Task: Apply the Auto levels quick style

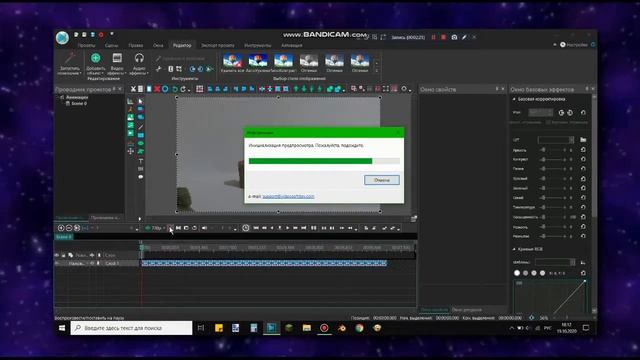Action: 258,63
